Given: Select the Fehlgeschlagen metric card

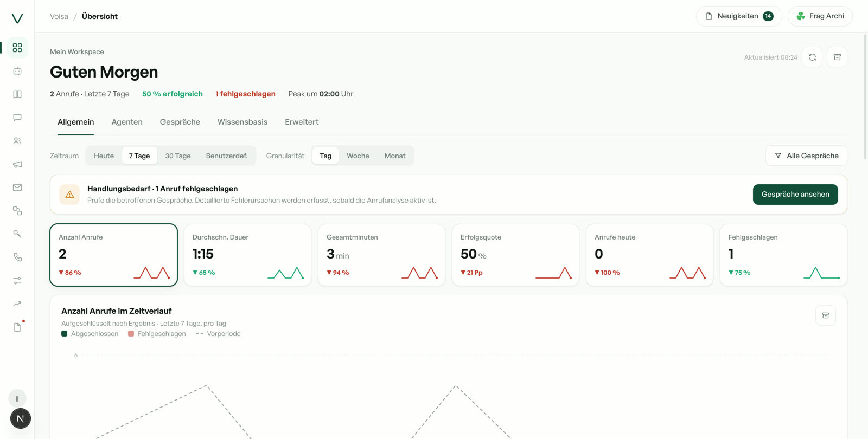Looking at the screenshot, I should [x=784, y=255].
